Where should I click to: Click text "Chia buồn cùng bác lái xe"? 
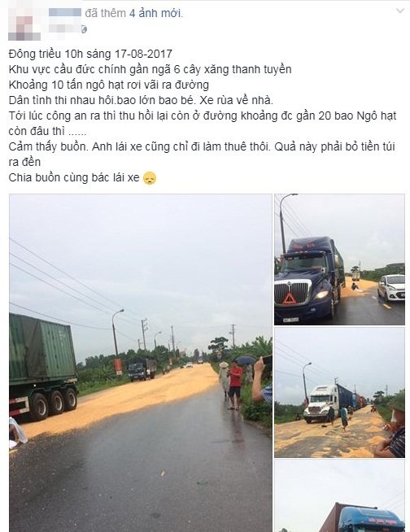coord(74,178)
